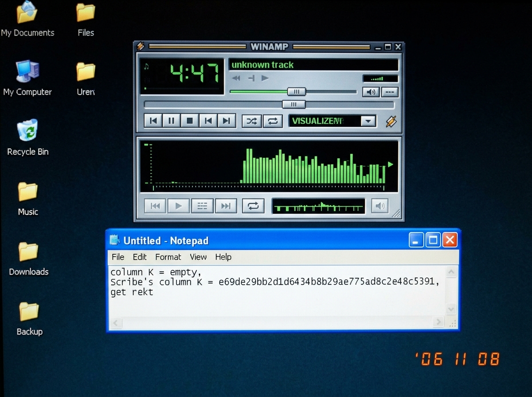
Task: Toggle the repeat button in the visualizer panel
Action: (x=253, y=206)
